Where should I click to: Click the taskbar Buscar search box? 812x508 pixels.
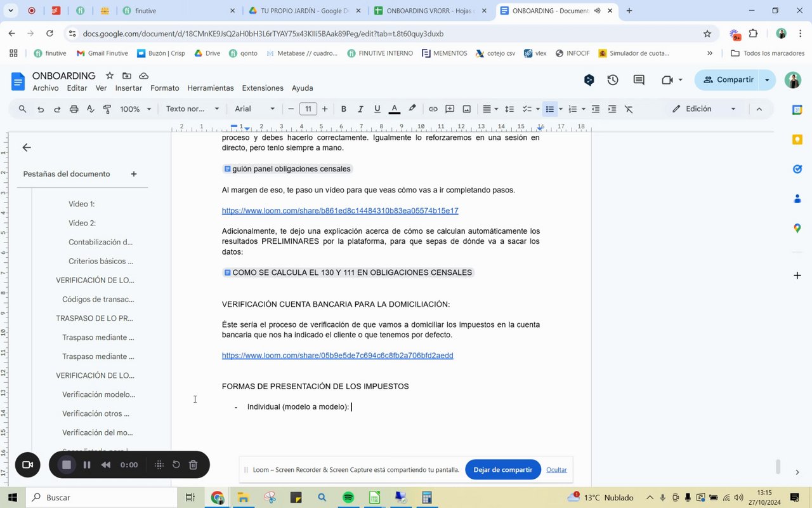pyautogui.click(x=101, y=498)
